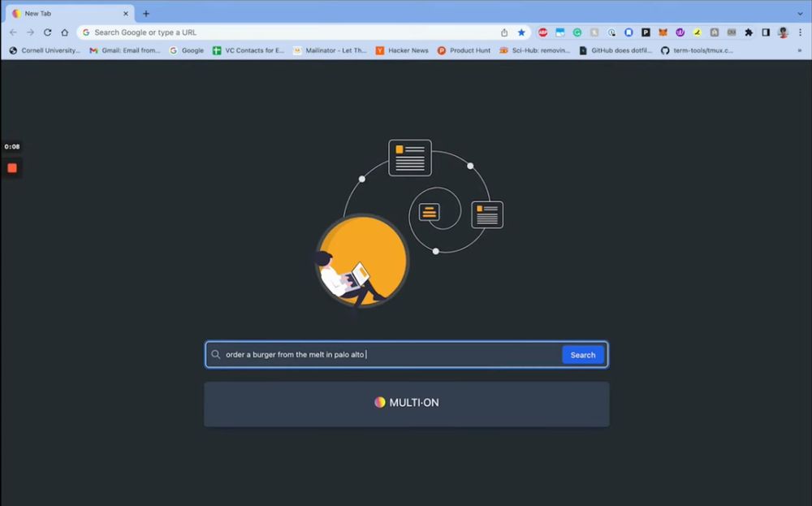
Task: Click the recording timer 0:08
Action: click(x=12, y=146)
